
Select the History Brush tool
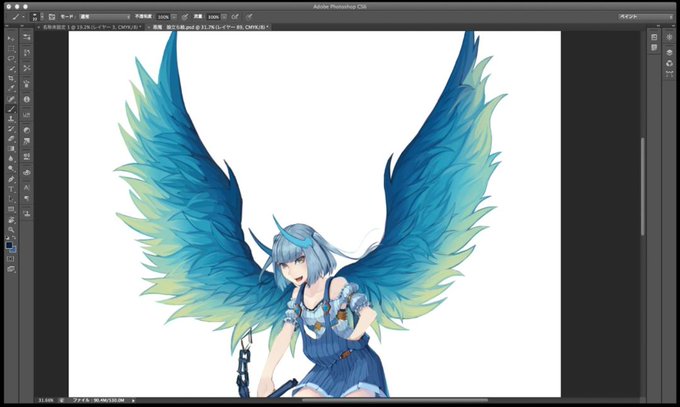click(11, 129)
